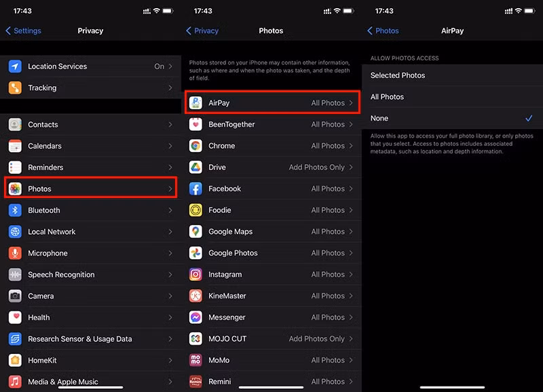Tap the BeenTogether app icon
The width and height of the screenshot is (543, 392).
[x=195, y=125]
